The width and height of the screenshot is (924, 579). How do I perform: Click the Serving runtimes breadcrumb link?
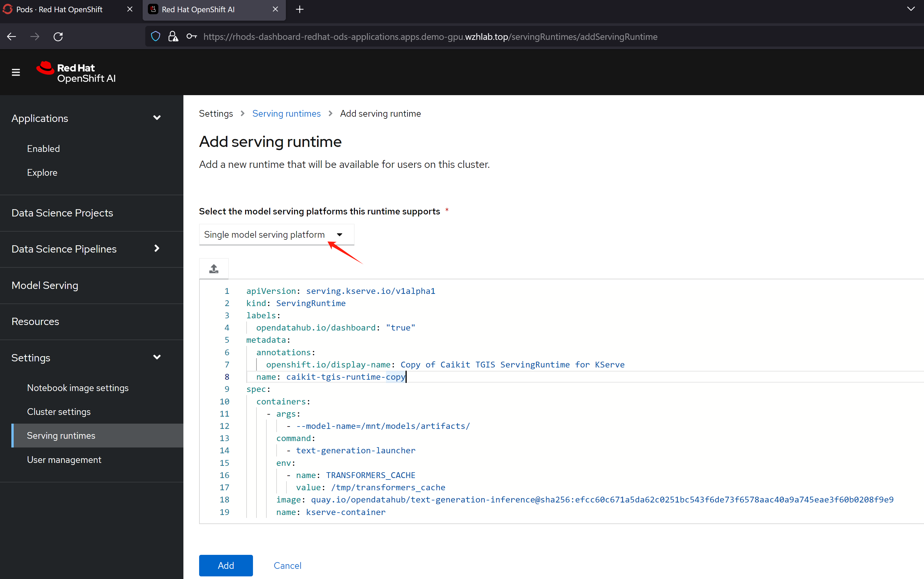click(x=286, y=114)
